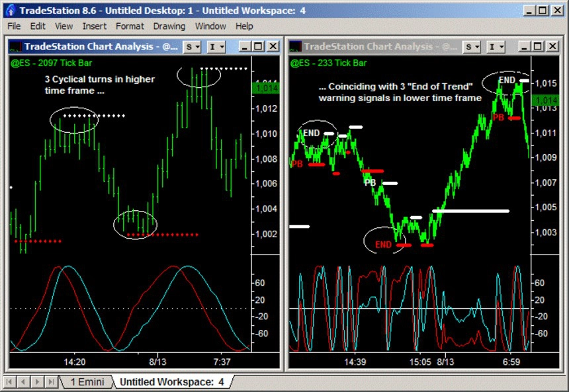Click the 1,009 price label in the 233 Tick chart
The height and width of the screenshot is (392, 569).
coord(546,157)
